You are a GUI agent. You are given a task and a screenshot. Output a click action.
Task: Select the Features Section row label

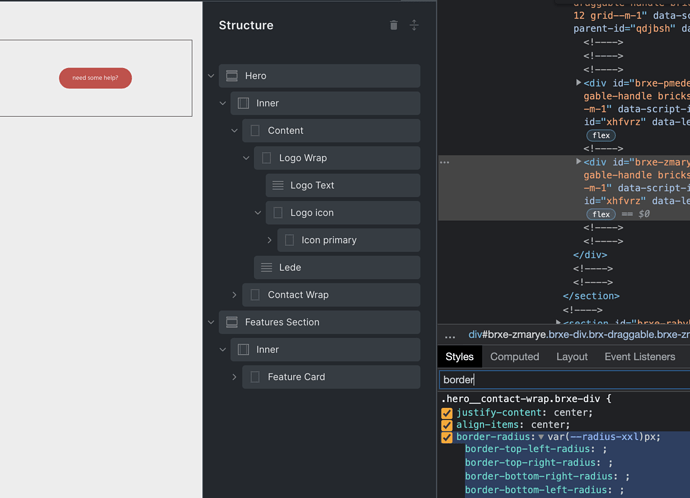(x=282, y=322)
